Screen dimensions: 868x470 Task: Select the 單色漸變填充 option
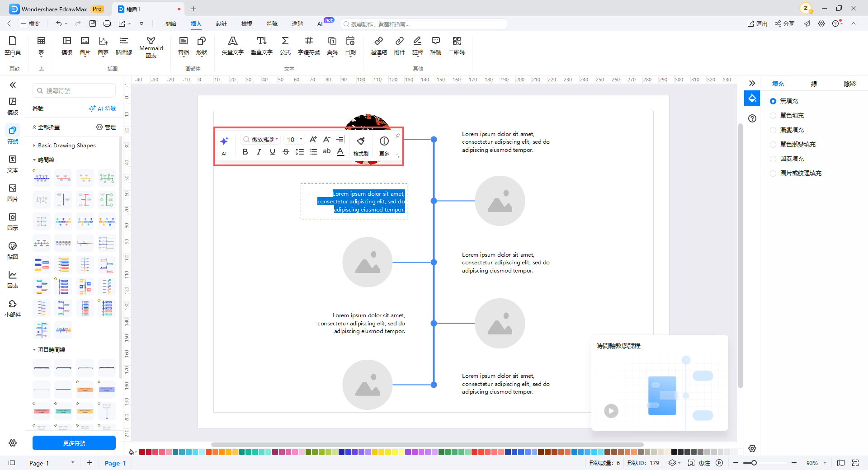793,145
